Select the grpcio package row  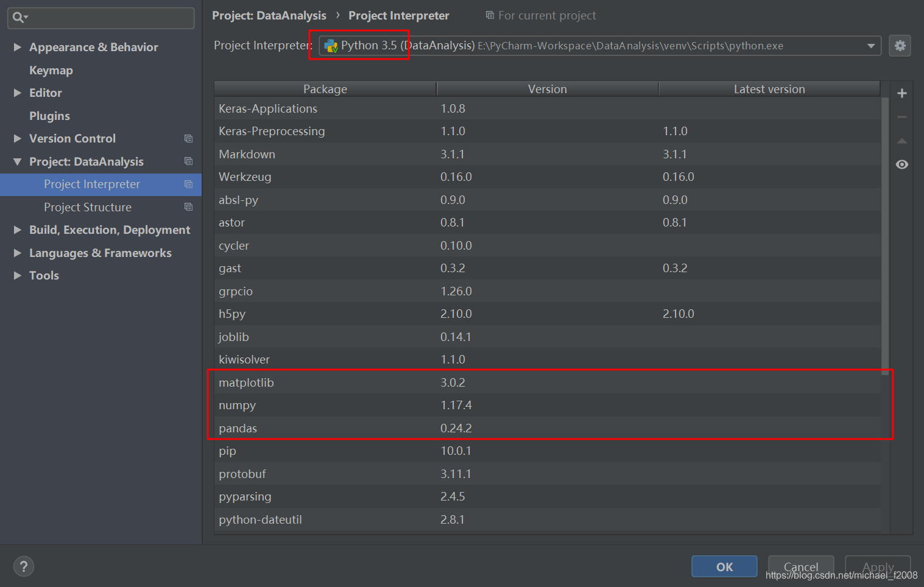[x=547, y=291]
